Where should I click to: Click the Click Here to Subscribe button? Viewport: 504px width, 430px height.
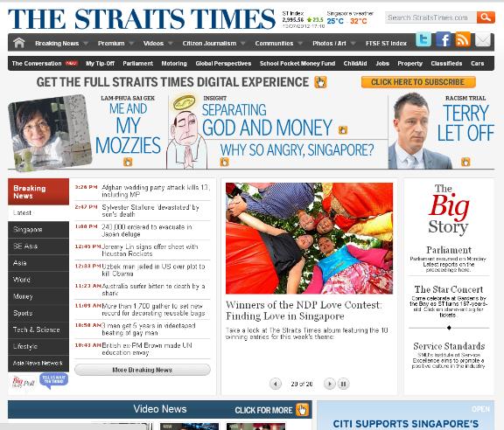point(418,82)
